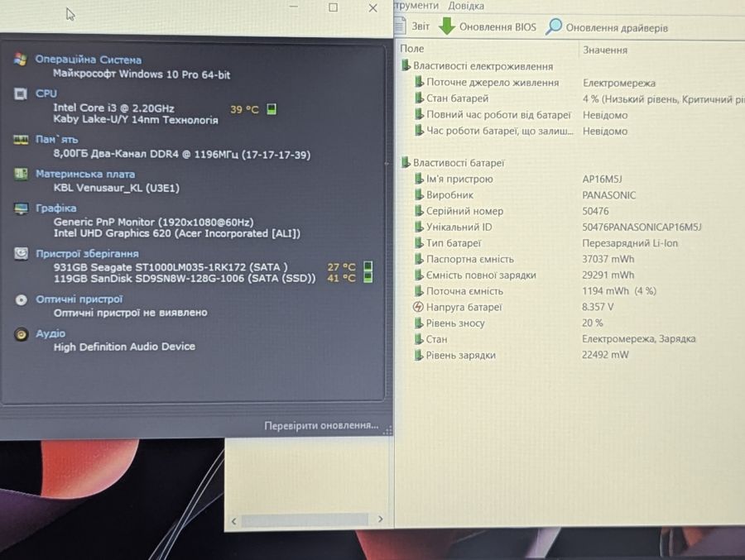
Task: Click the RAM memory stick icon
Action: pyautogui.click(x=21, y=140)
